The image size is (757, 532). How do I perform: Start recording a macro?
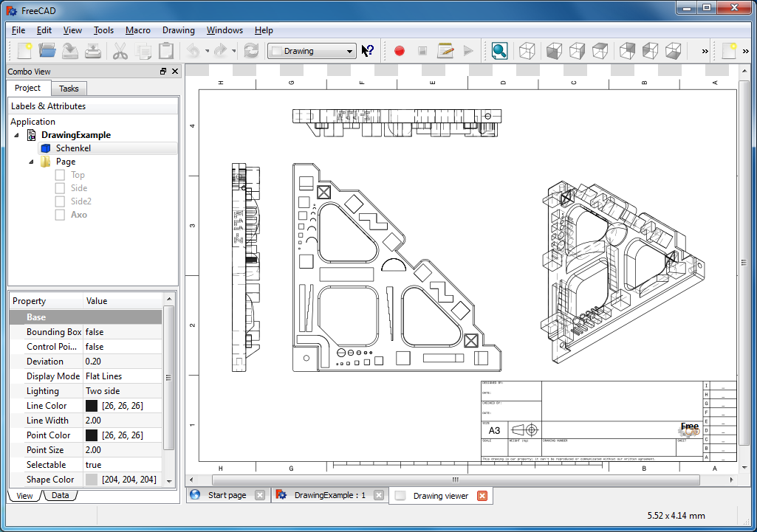[x=399, y=51]
